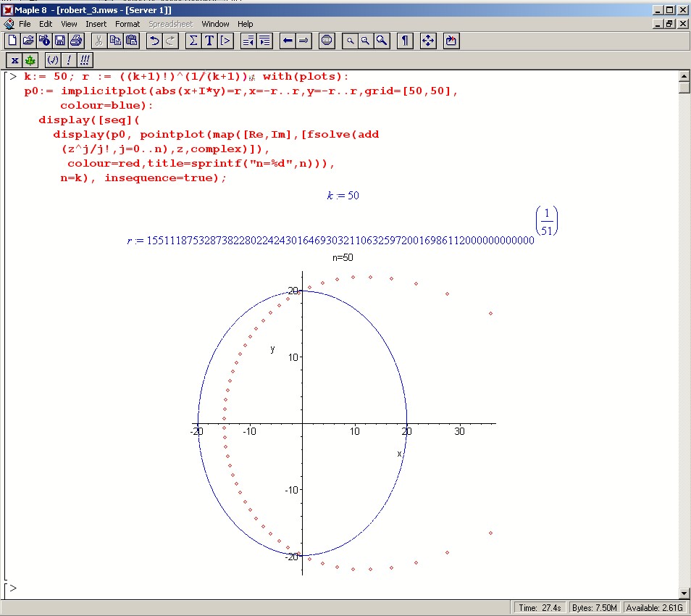Create a new worksheet with the toolbar icon
691x616 pixels.
pyautogui.click(x=12, y=41)
